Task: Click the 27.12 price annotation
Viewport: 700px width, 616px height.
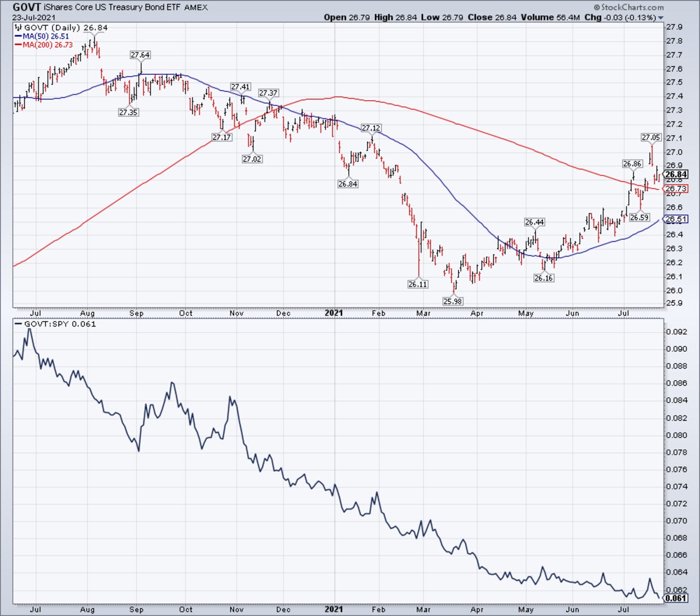Action: coord(371,128)
